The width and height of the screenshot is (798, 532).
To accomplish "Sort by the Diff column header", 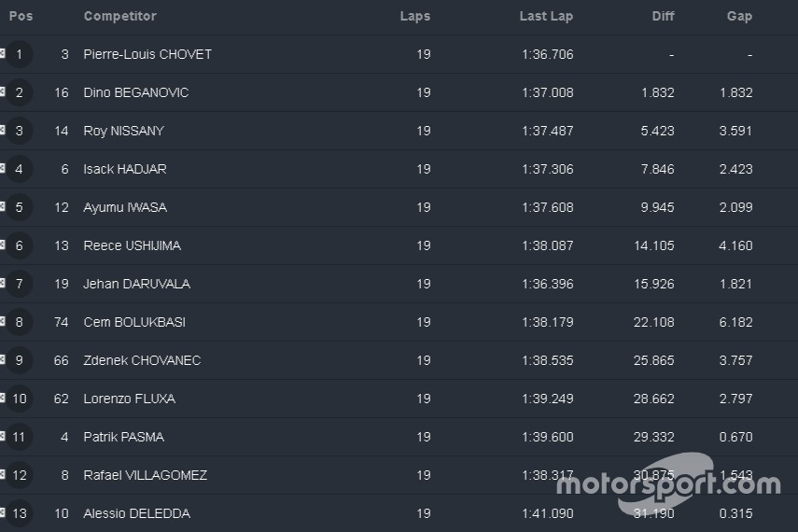I will [663, 16].
